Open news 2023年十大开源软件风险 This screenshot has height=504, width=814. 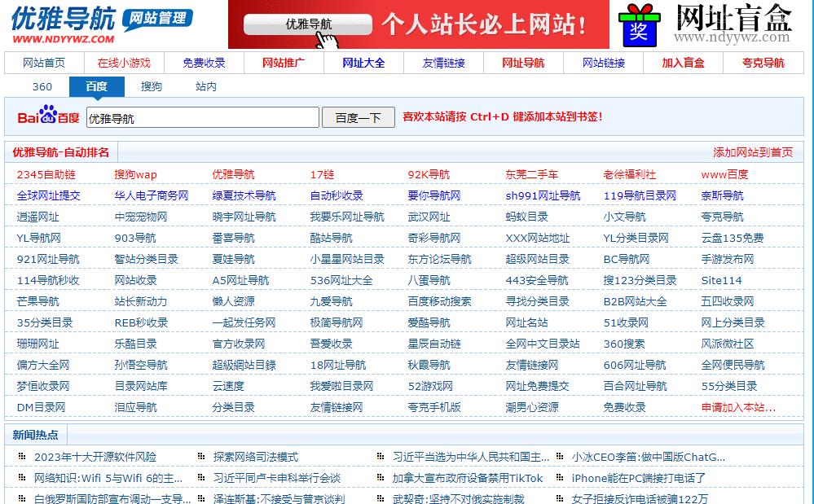tap(95, 457)
